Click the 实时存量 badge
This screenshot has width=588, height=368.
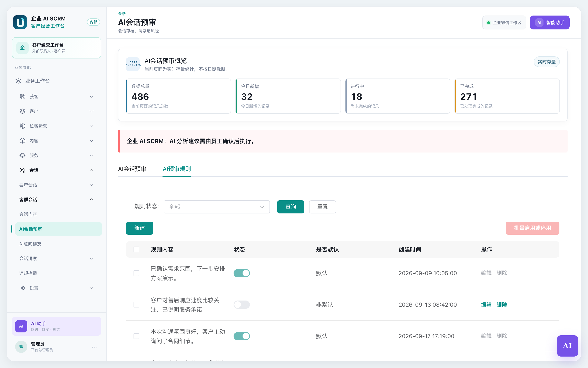click(x=546, y=62)
